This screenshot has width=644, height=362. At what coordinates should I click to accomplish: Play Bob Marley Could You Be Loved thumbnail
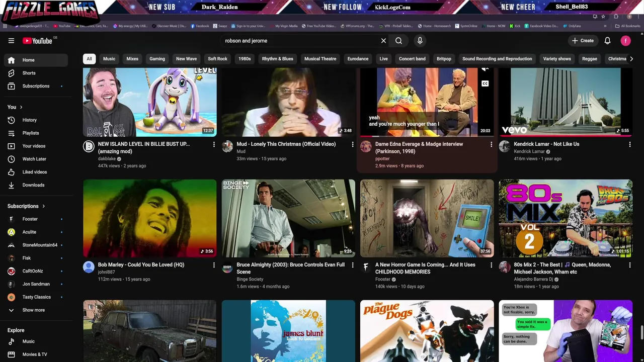[x=150, y=218]
